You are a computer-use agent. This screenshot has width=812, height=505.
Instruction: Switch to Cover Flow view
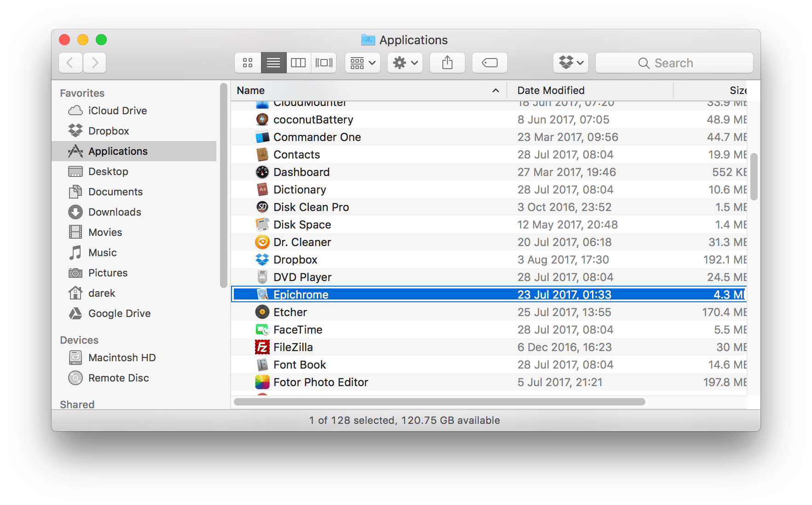pyautogui.click(x=324, y=63)
